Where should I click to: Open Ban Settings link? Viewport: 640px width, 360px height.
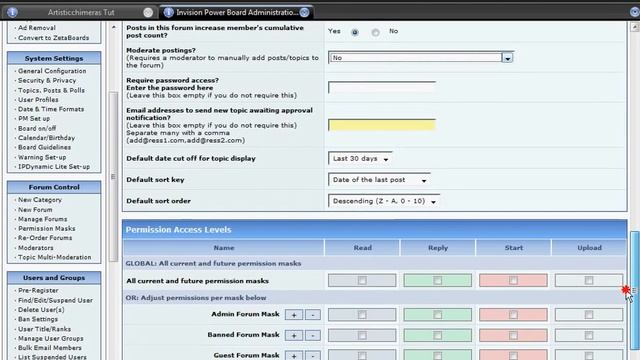38,319
